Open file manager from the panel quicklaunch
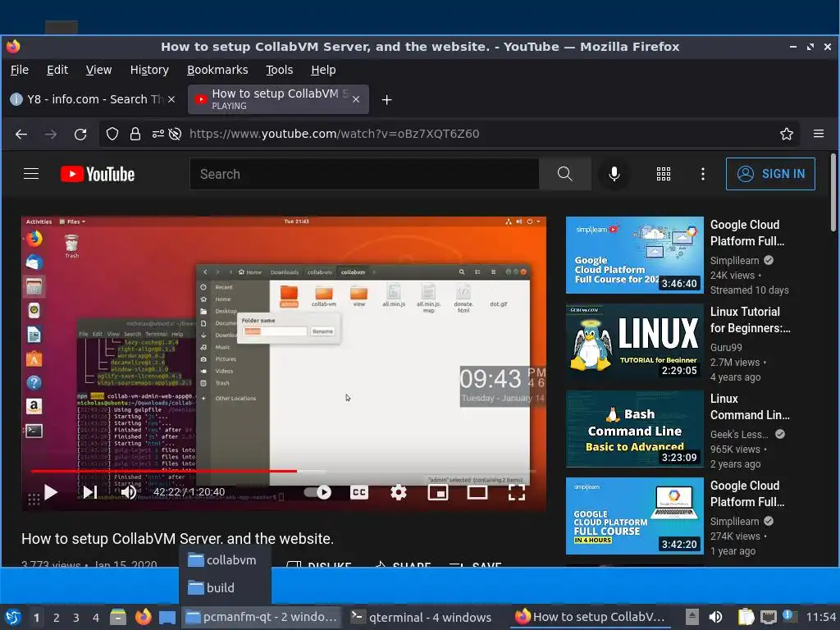840x630 pixels. [x=118, y=618]
